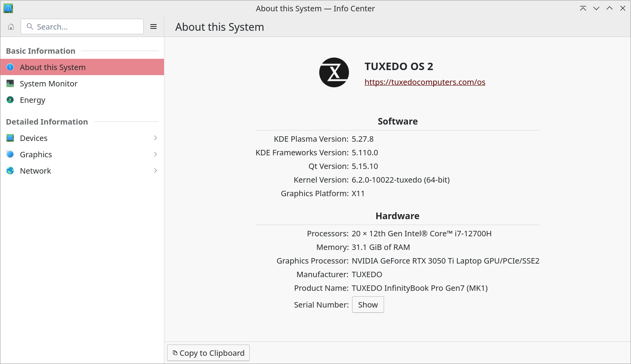This screenshot has width=631, height=364.
Task: Click the Hardware section heading
Action: point(397,216)
